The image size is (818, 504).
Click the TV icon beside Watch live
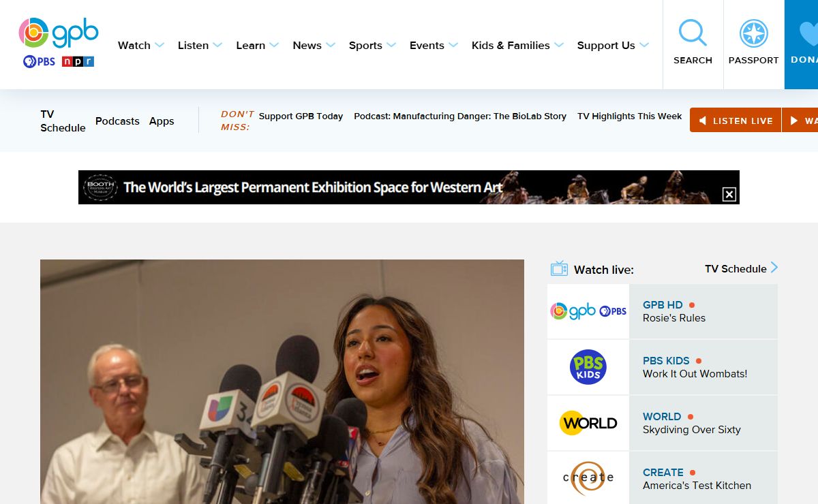pos(559,268)
